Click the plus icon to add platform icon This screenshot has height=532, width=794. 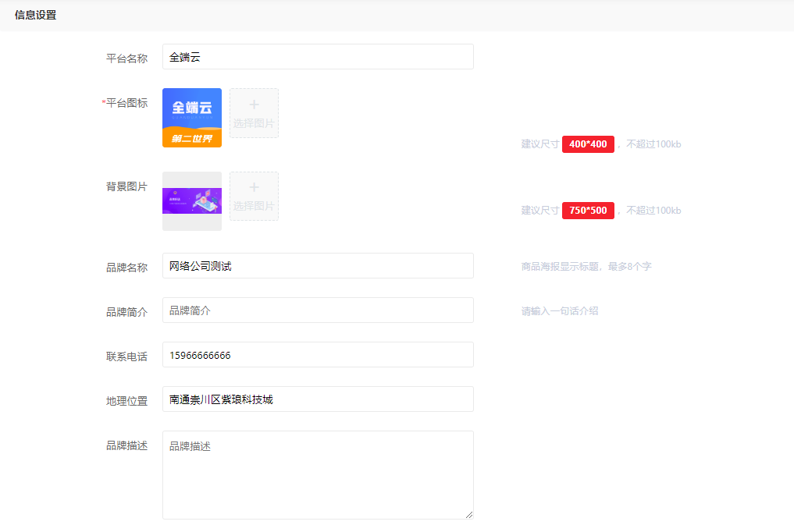pyautogui.click(x=254, y=105)
